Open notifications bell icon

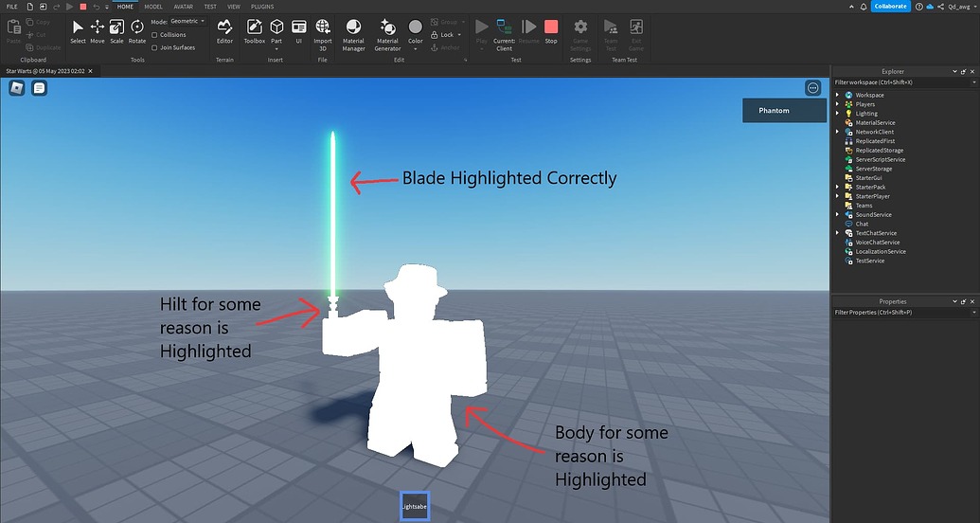[864, 7]
